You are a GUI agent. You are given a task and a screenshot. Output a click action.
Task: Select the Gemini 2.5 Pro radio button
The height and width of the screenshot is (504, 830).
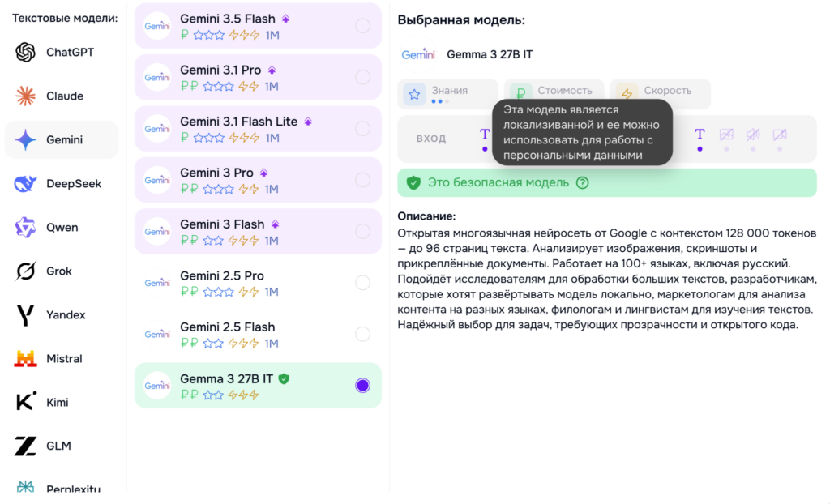[x=362, y=283]
